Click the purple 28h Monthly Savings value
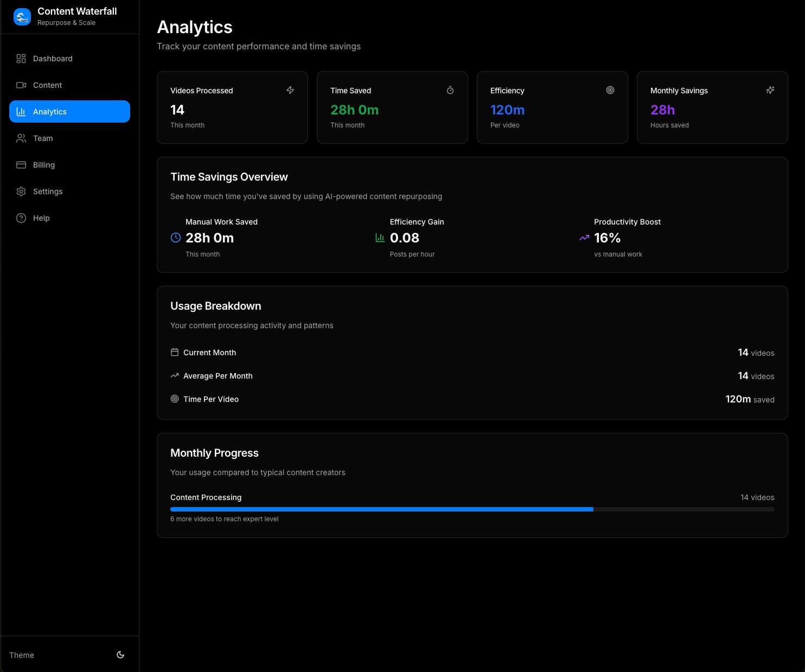The height and width of the screenshot is (672, 805). click(x=662, y=110)
